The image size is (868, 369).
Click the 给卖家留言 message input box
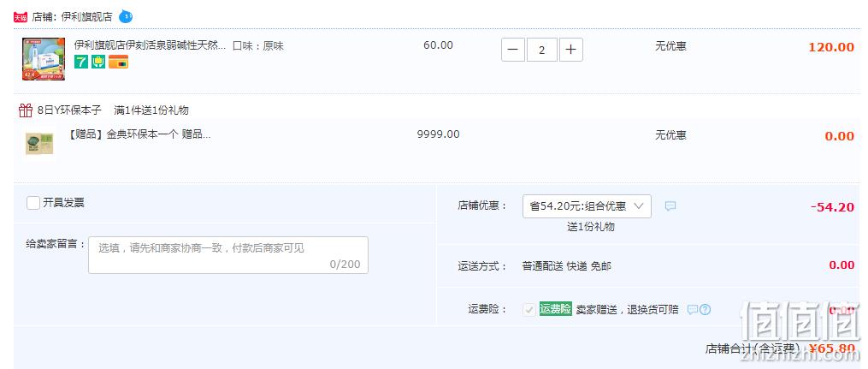[228, 255]
